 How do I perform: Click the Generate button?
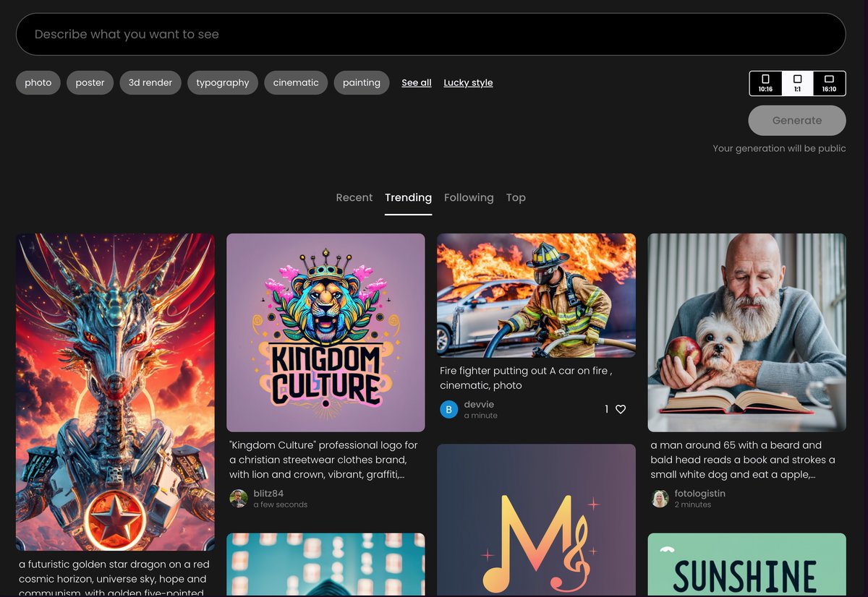pos(797,121)
